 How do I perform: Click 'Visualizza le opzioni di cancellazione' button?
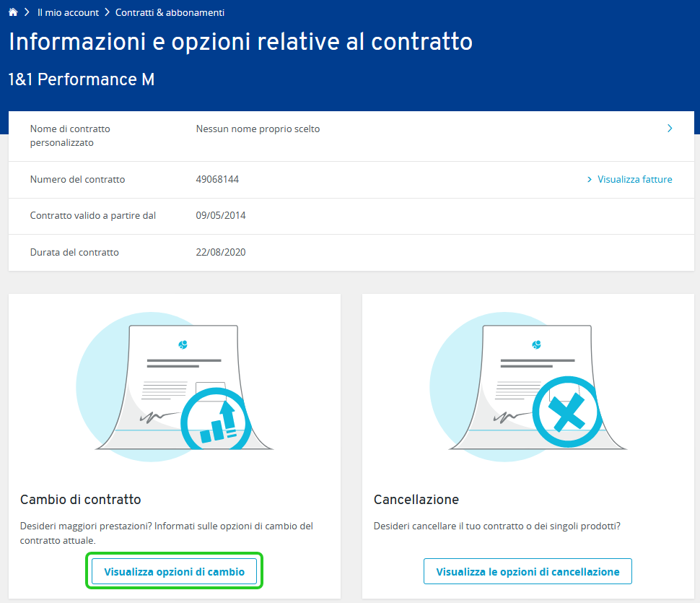(528, 571)
